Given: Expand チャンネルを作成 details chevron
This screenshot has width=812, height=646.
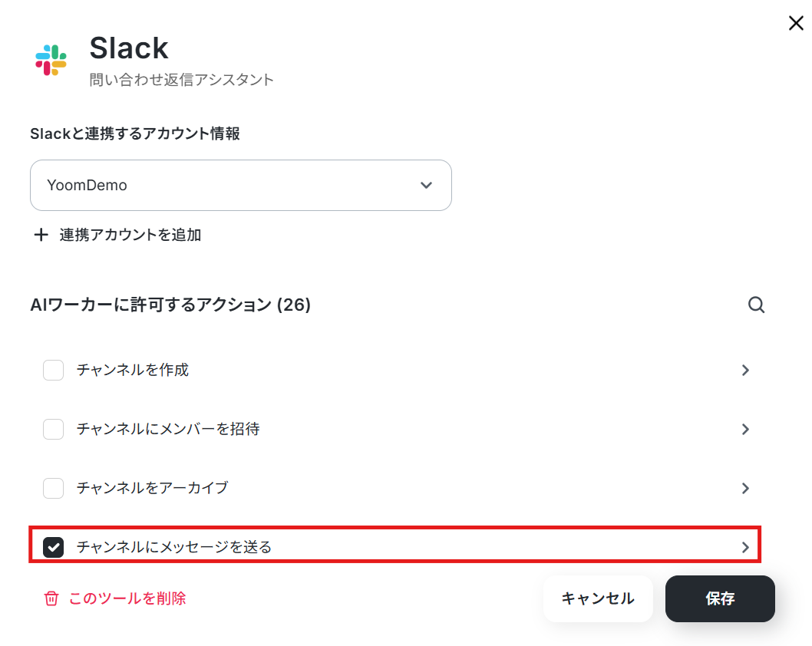Looking at the screenshot, I should click(745, 370).
